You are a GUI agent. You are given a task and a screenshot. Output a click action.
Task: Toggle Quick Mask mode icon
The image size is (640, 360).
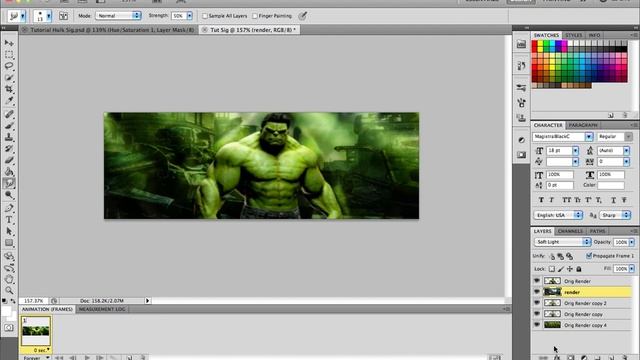point(9,328)
